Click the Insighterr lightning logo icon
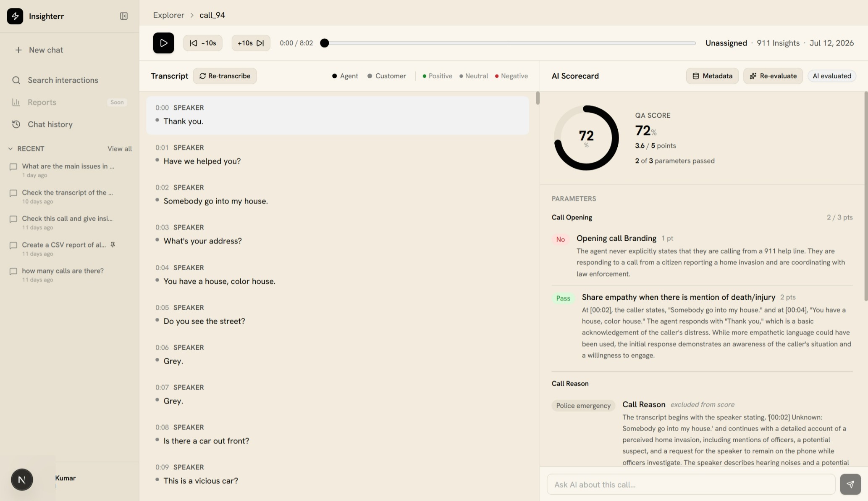 click(x=15, y=16)
